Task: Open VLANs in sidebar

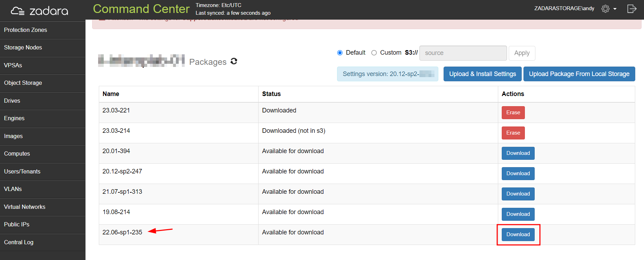Action: (43, 189)
